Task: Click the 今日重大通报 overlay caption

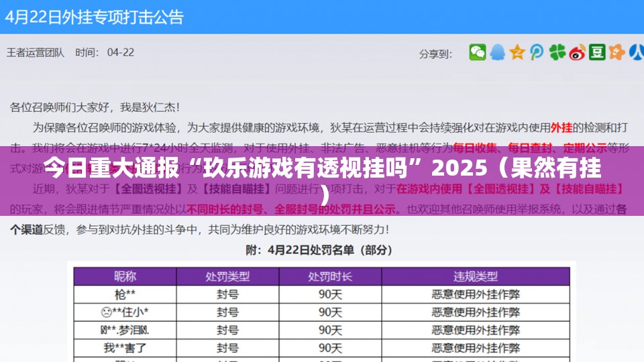Action: coord(322,168)
